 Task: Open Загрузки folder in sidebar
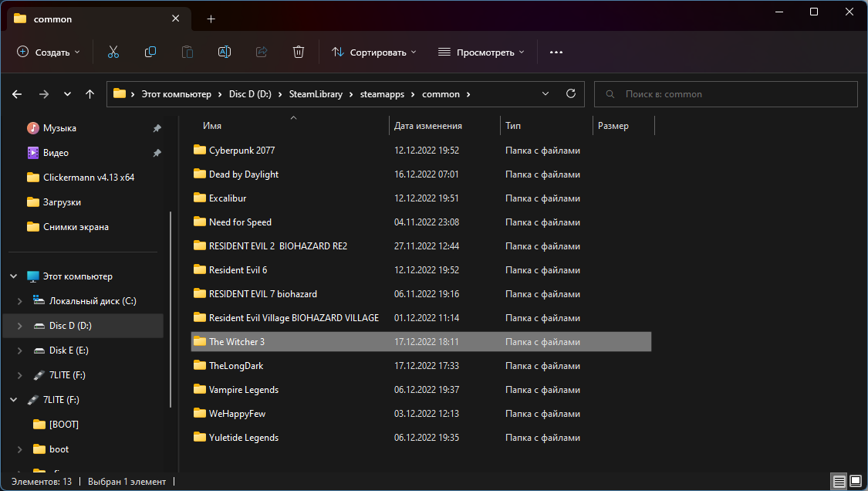click(54, 202)
